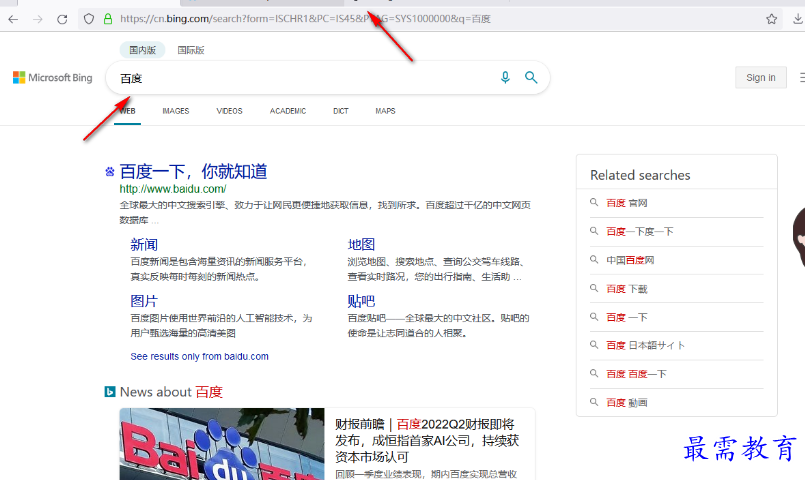The height and width of the screenshot is (480, 805).
Task: Select related search 百度 一下
Action: [x=626, y=317]
